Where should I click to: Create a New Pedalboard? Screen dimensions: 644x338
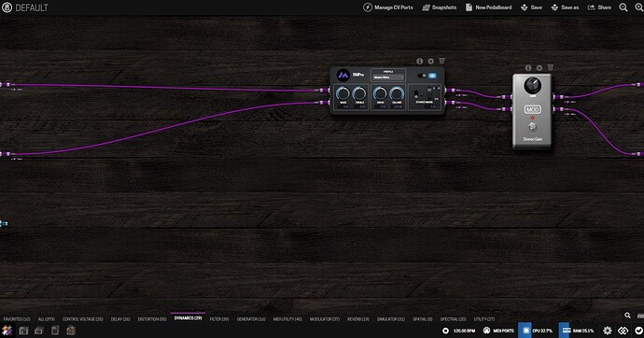coord(489,7)
